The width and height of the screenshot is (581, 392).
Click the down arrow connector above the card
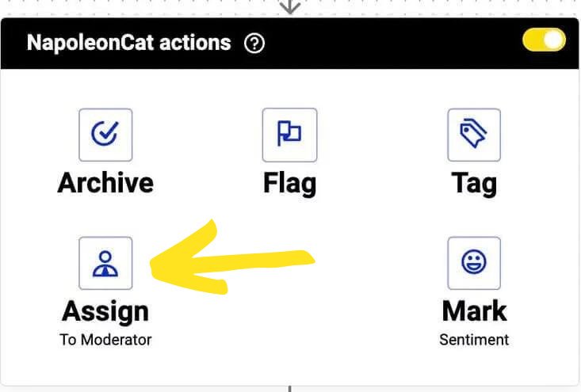click(x=290, y=6)
